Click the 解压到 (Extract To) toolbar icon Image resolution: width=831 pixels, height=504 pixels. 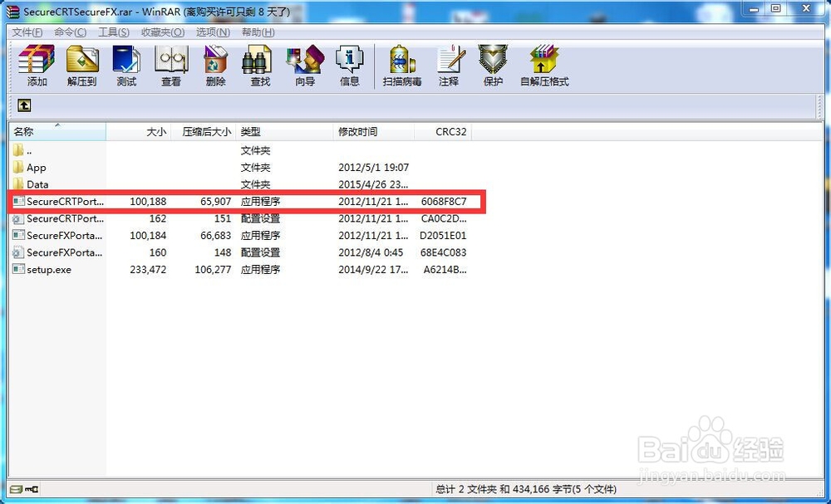point(82,59)
